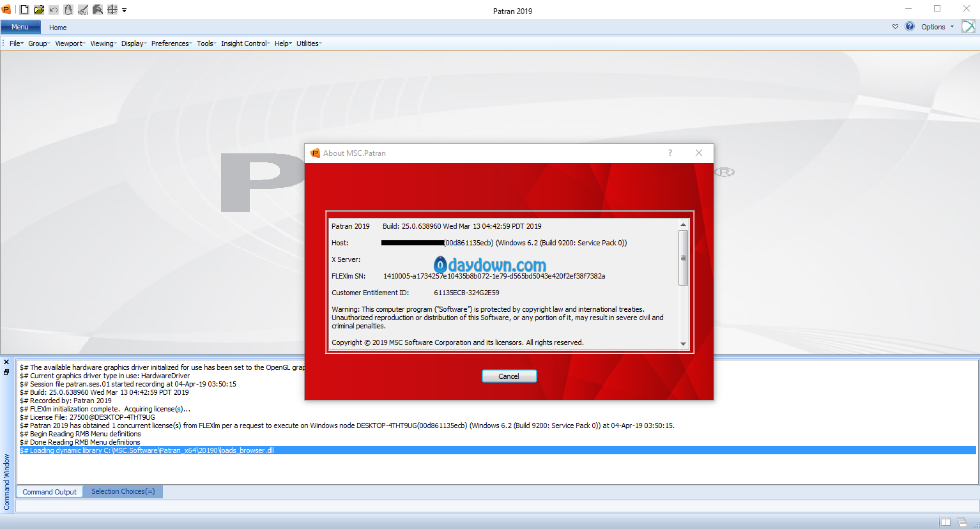Open the Group menu
Image resolution: width=980 pixels, height=529 pixels.
38,43
